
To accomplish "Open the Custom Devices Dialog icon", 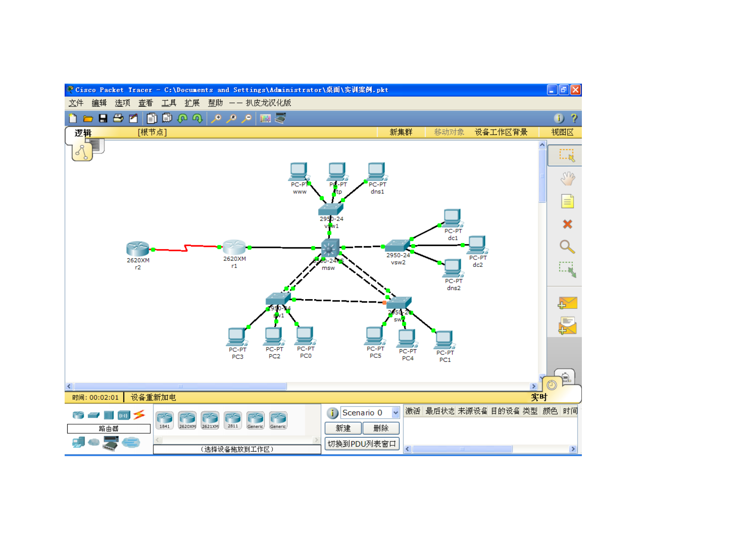I will [280, 119].
